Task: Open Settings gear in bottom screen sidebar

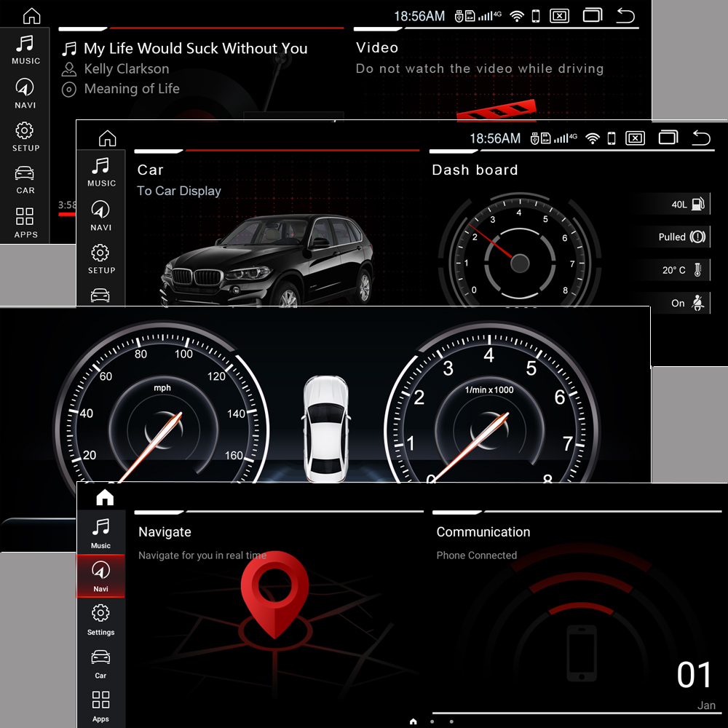Action: tap(100, 620)
